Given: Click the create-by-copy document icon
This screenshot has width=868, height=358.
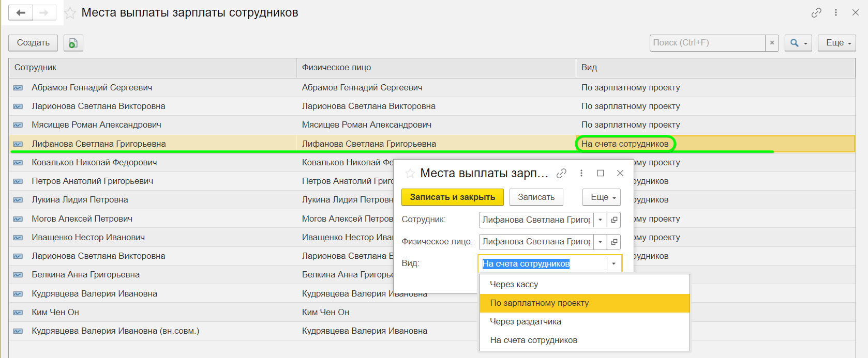Looking at the screenshot, I should pyautogui.click(x=73, y=43).
